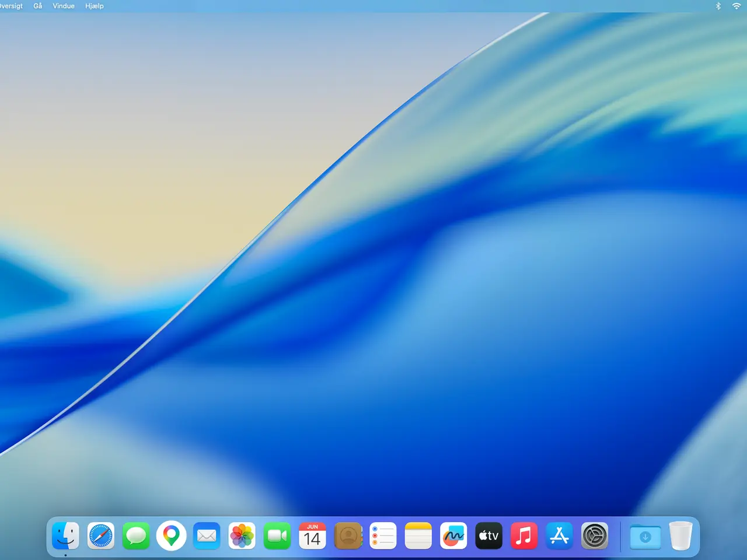747x560 pixels.
Task: Launch Mail from the Dock
Action: tap(207, 535)
